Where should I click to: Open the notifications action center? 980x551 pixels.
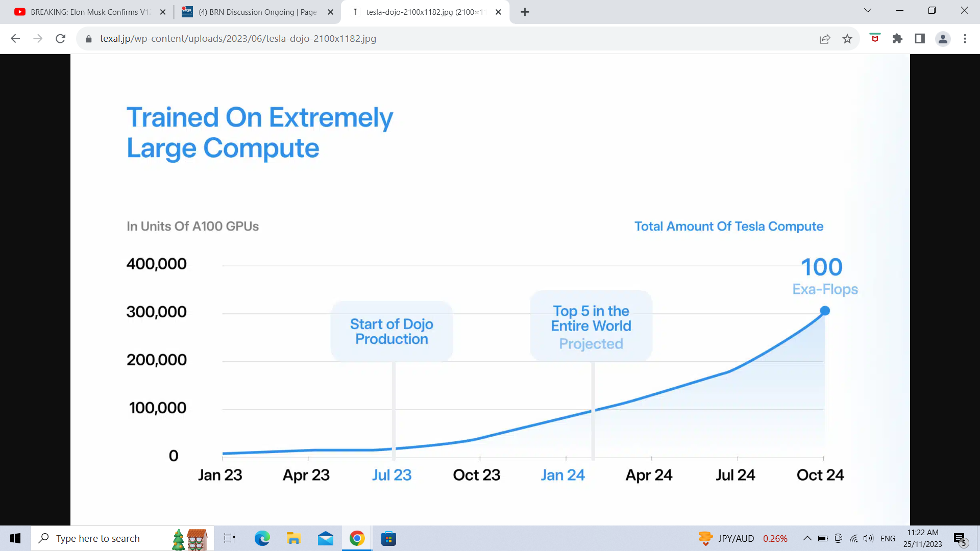(960, 539)
